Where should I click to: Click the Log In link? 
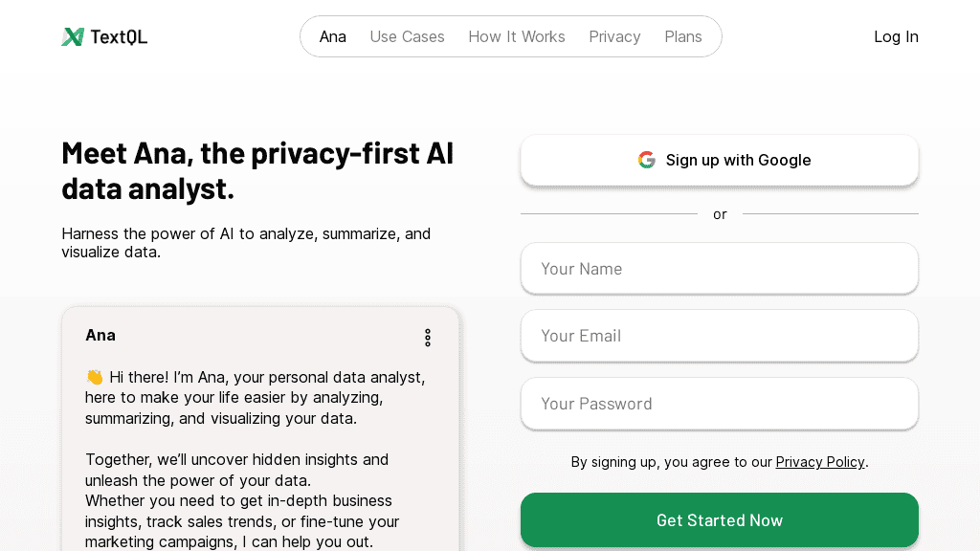896,36
